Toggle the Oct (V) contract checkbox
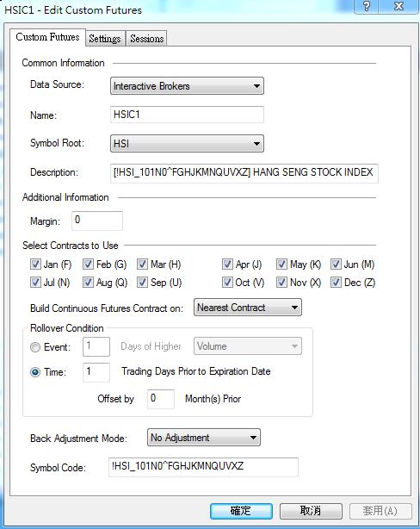 [x=227, y=283]
